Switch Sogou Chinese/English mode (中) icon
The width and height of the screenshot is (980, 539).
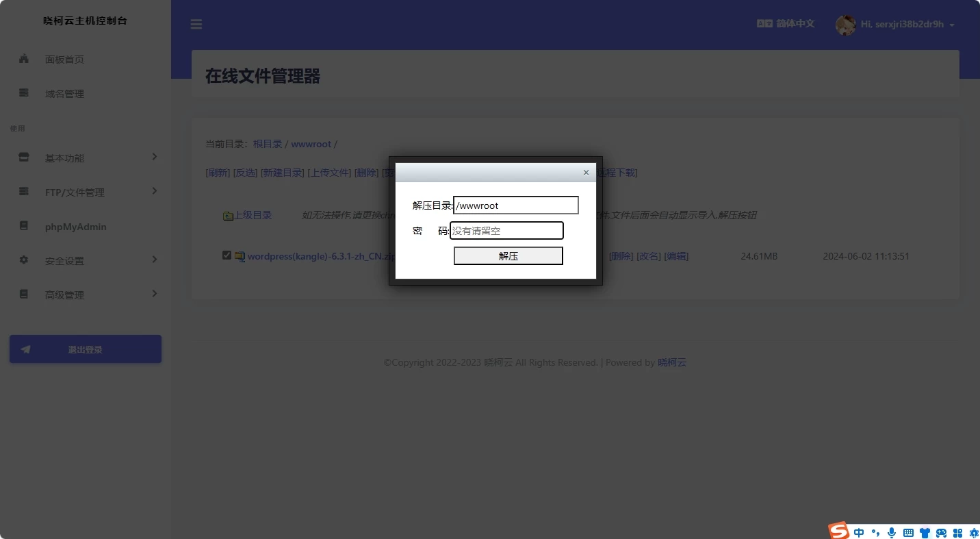859,532
